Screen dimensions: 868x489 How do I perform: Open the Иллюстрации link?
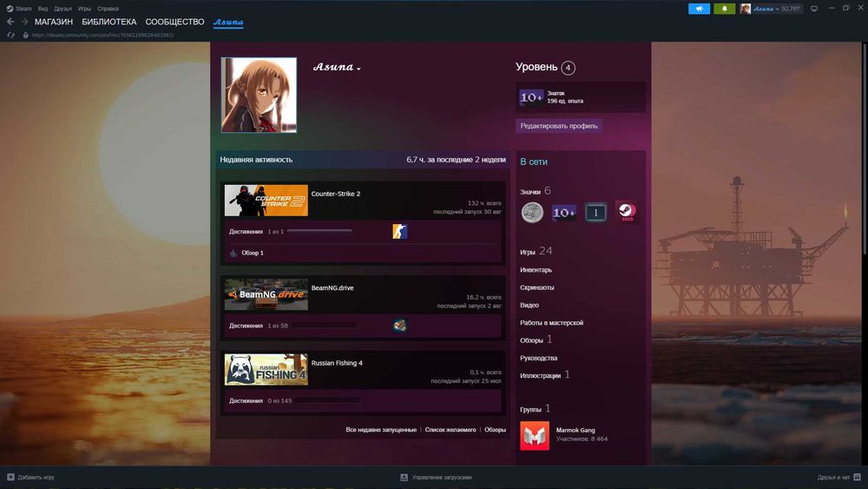pos(545,375)
